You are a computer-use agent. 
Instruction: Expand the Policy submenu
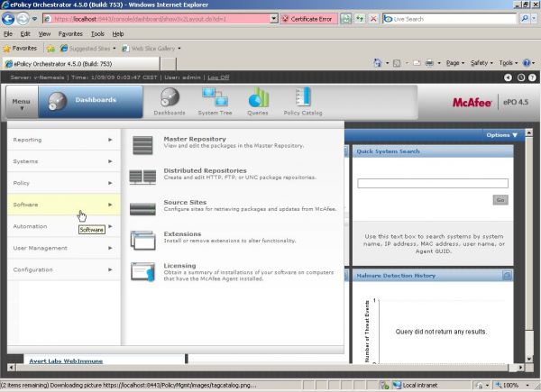[x=64, y=183]
